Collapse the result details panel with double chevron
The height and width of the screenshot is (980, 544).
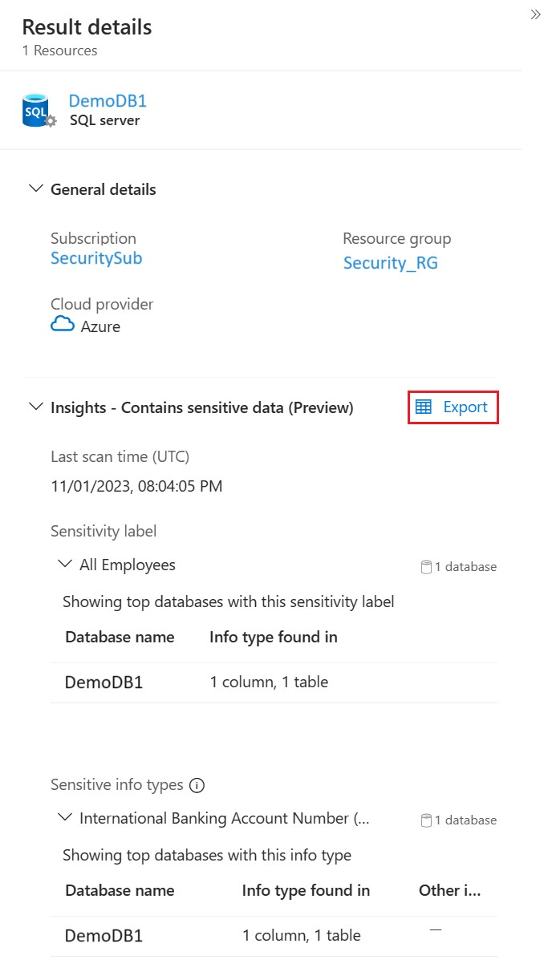(x=535, y=14)
